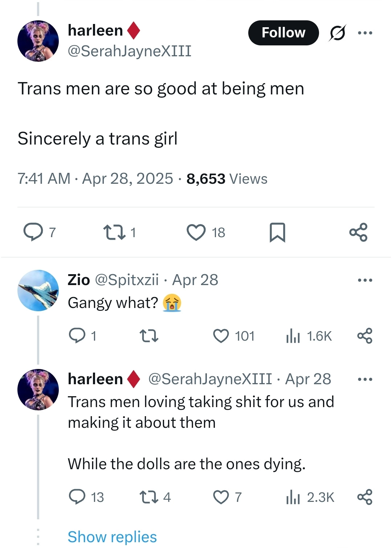Viewport: 392px width, 548px height.
Task: Like harleen's reply with 7 likes
Action: coord(221,497)
